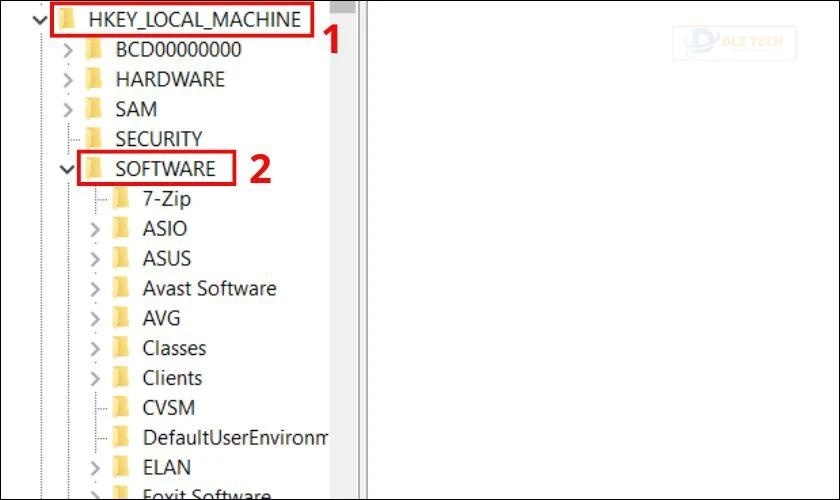Image resolution: width=840 pixels, height=500 pixels.
Task: Select the Avast Software key label
Action: (209, 289)
